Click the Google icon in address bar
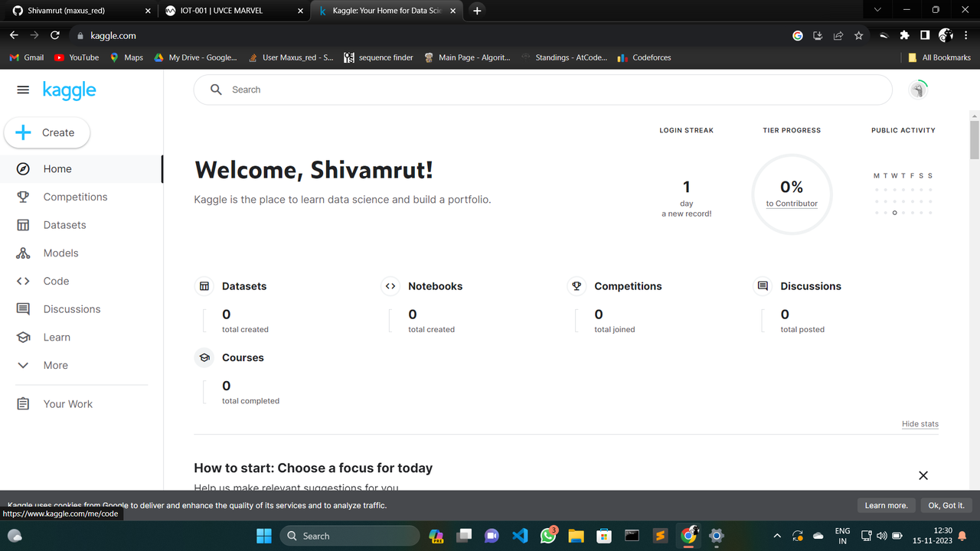Image resolution: width=980 pixels, height=551 pixels. [798, 35]
